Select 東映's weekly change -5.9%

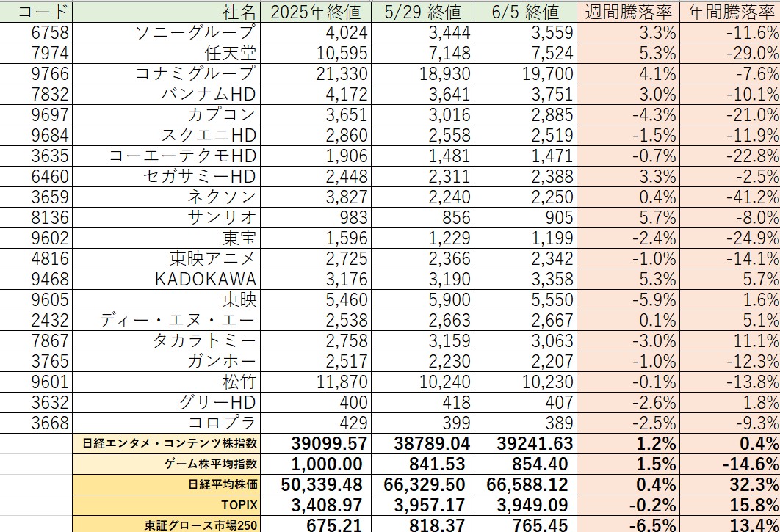pyautogui.click(x=628, y=300)
